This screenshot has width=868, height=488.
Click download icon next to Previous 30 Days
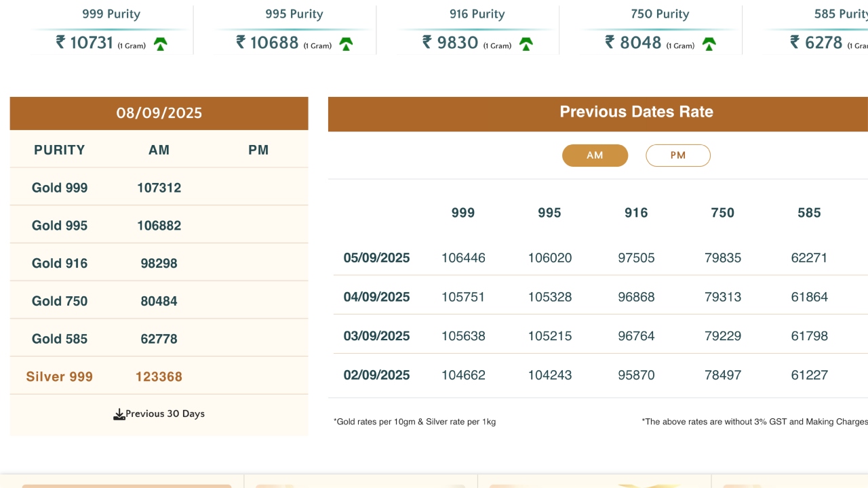click(119, 414)
